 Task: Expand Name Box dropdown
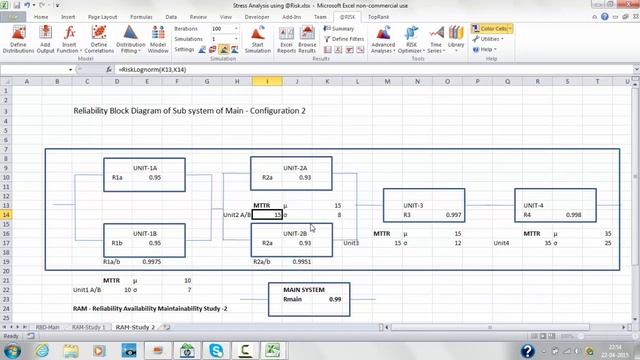(70, 70)
